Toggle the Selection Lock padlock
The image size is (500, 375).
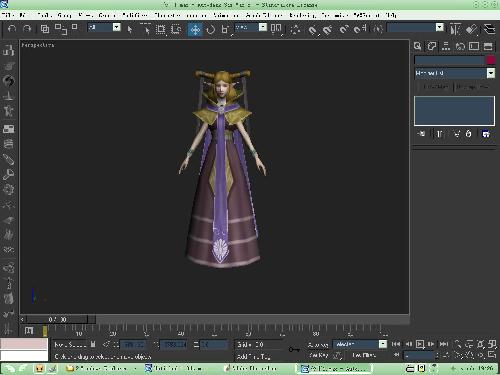(93, 344)
